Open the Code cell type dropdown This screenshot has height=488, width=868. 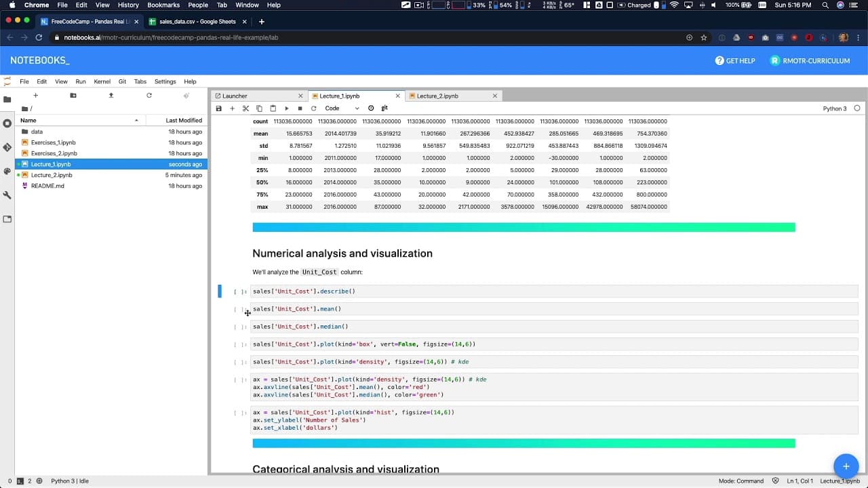pos(342,108)
